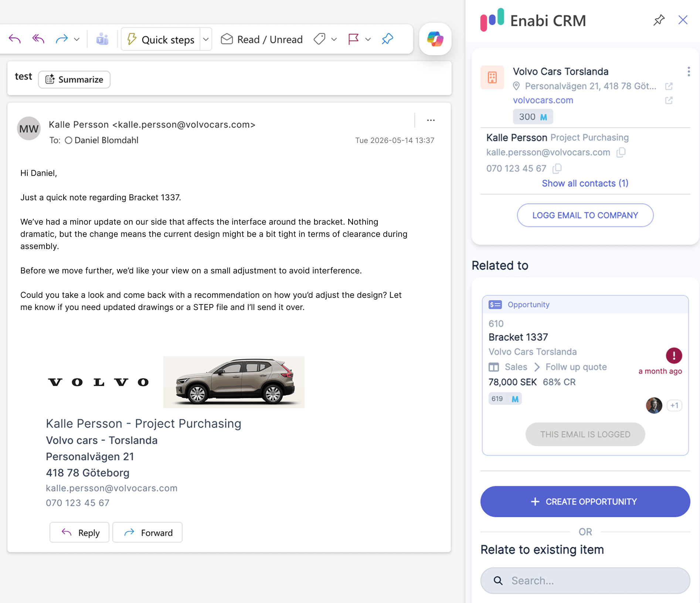
Task: Click the red overdue alert icon
Action: (674, 355)
